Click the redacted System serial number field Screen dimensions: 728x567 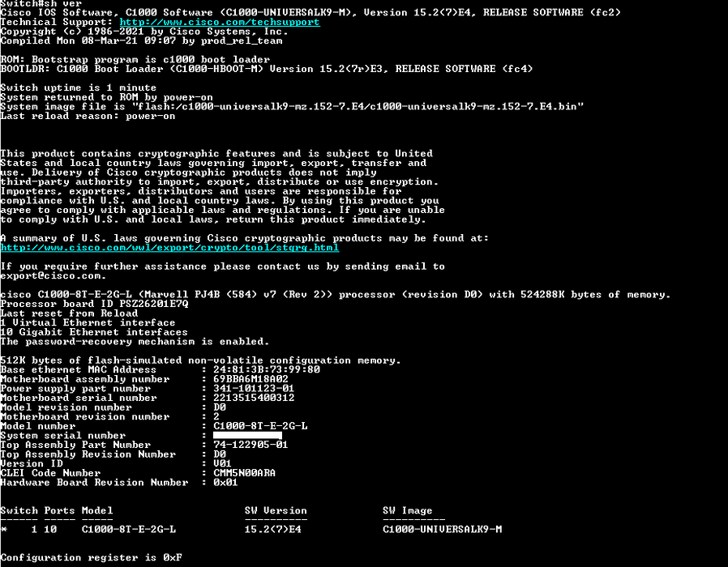(x=246, y=436)
